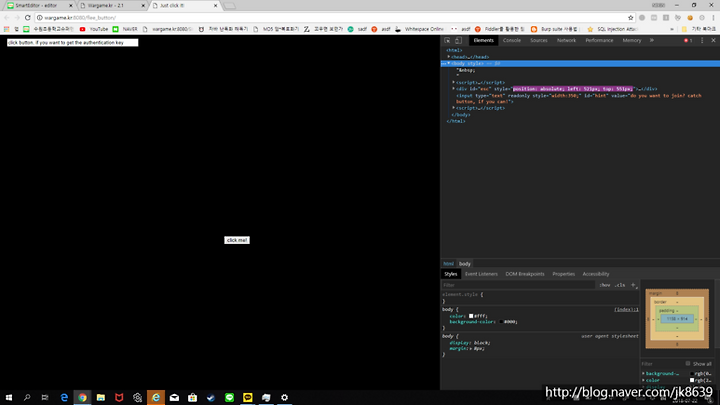Screen dimensions: 720x405
Task: Click the white #fff color swatch
Action: (471, 316)
